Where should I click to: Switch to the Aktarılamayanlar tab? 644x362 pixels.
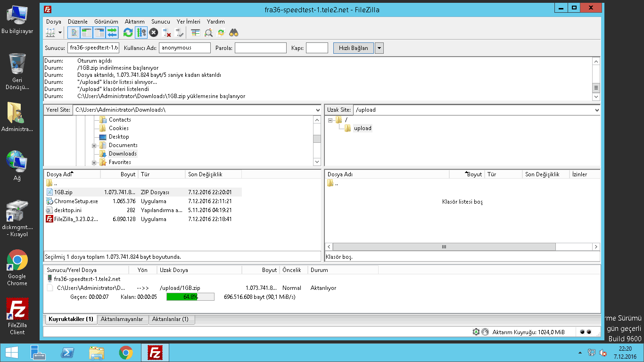tap(123, 319)
